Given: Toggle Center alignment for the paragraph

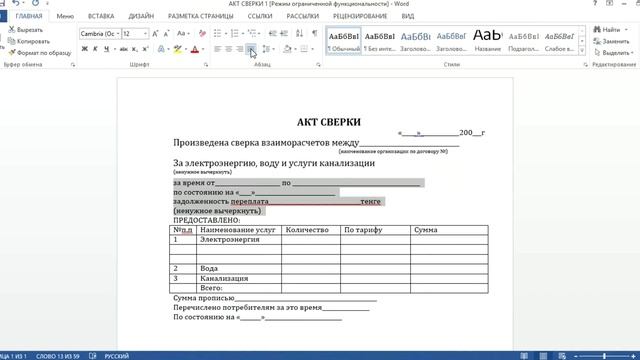Looking at the screenshot, I should [x=229, y=49].
